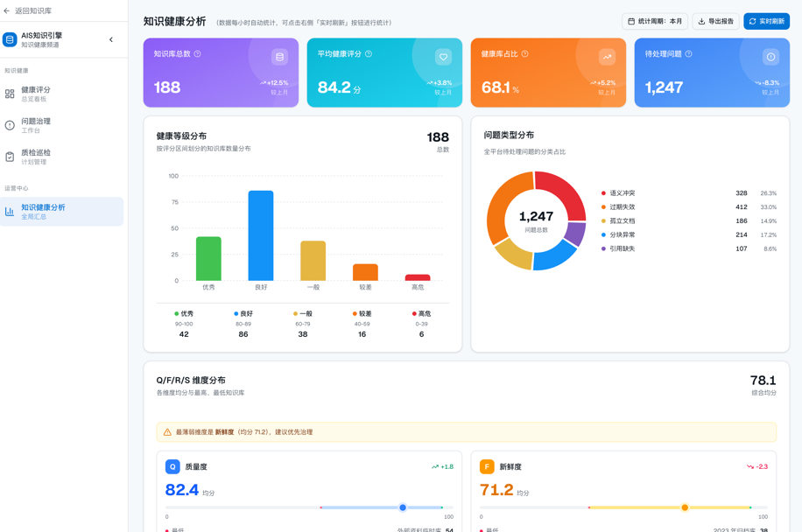
Task: Click the 语义冲突 legend row
Action: tap(688, 193)
